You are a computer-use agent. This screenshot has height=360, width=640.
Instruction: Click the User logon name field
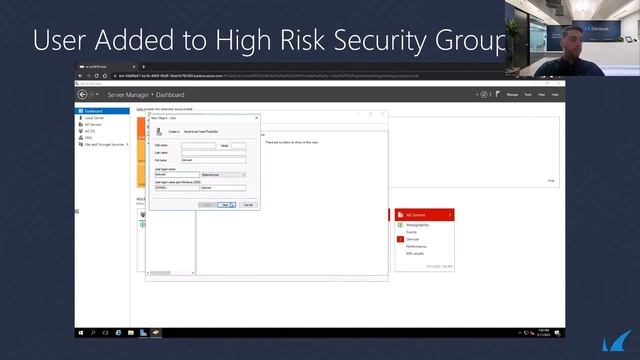coord(177,174)
